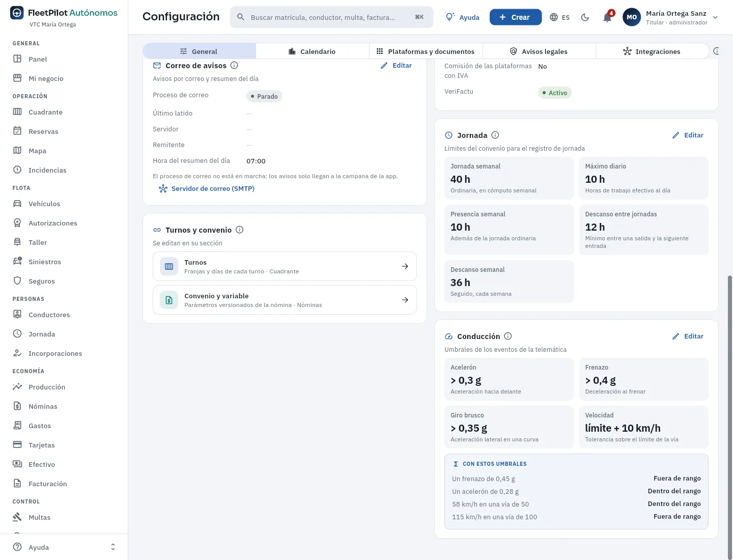Click info icon next to Turnos y convenio

(240, 230)
